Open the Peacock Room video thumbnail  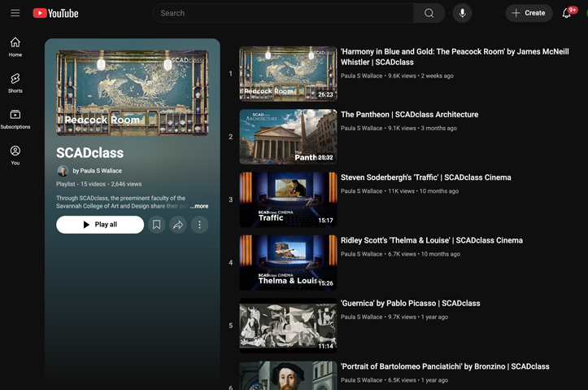pos(288,74)
